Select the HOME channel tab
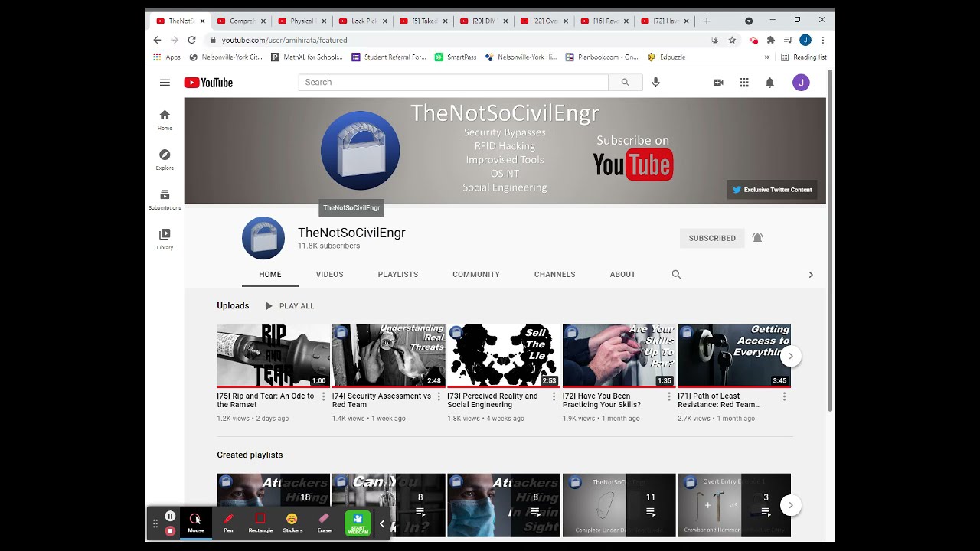 270,274
